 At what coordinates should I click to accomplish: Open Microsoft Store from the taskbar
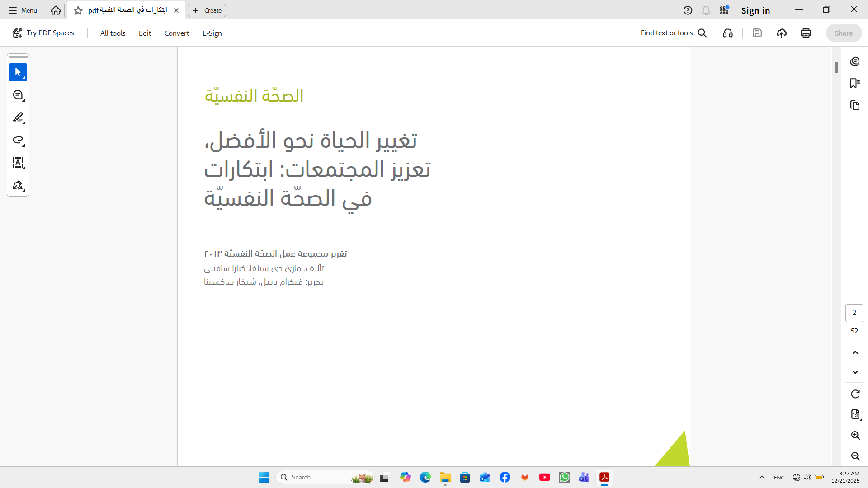pyautogui.click(x=465, y=477)
